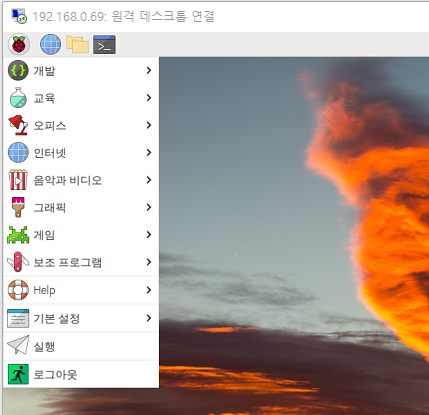The width and height of the screenshot is (429, 415).
Task: Launch the terminal icon in taskbar
Action: (x=104, y=44)
